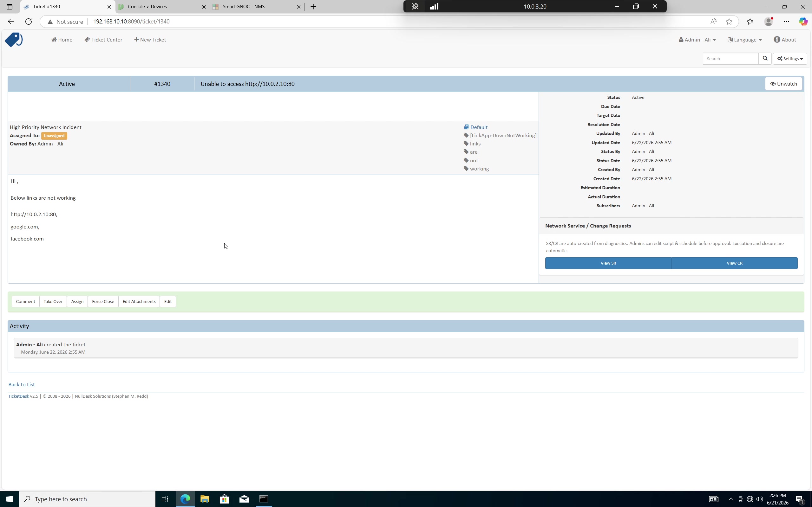Screen dimensions: 812x507
Task: Click the search magnifier button
Action: click(765, 59)
